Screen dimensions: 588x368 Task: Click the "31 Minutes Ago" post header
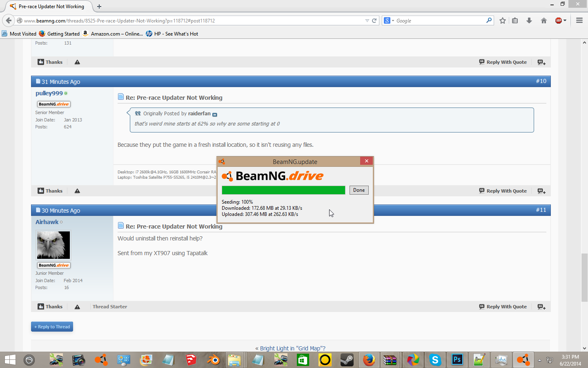(61, 82)
